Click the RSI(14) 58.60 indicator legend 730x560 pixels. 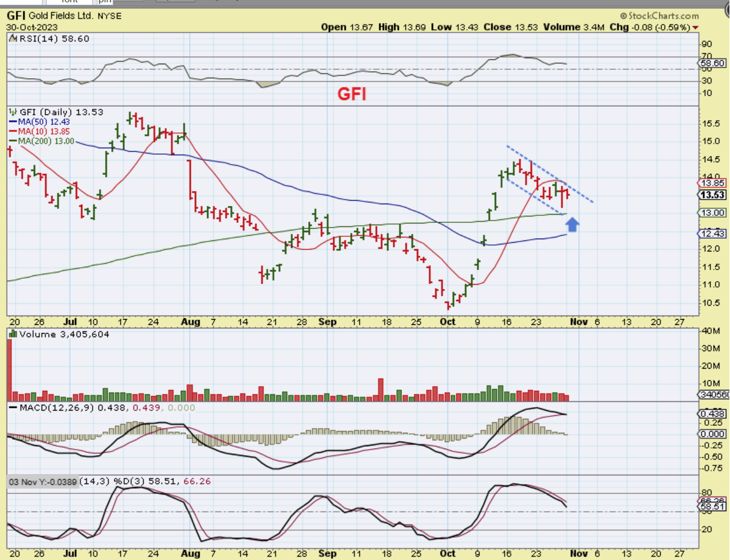(54, 38)
